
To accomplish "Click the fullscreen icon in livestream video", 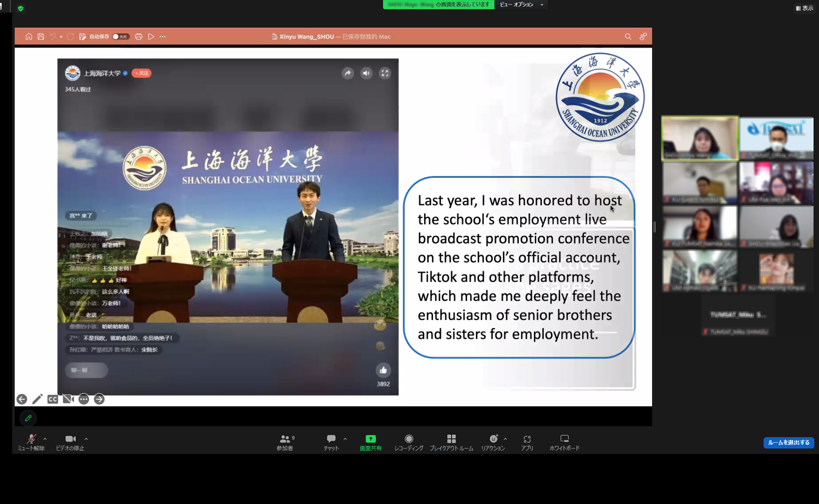I will (385, 73).
